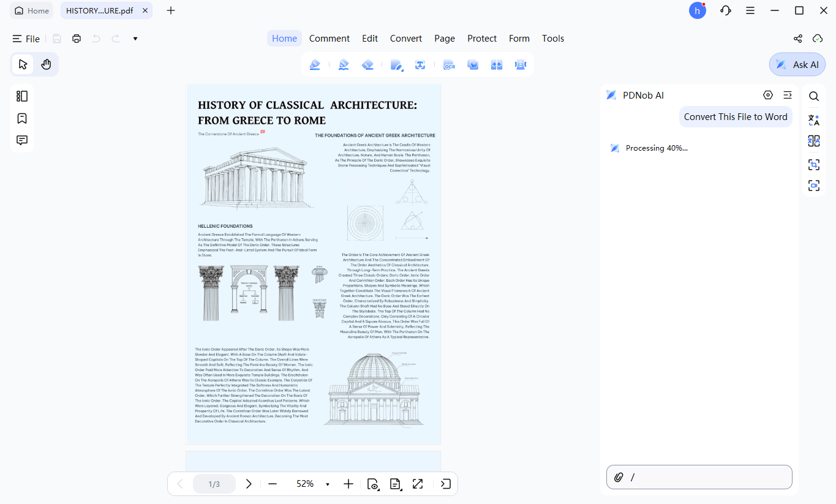Click the screenshot crop icon
The height and width of the screenshot is (504, 836).
pyautogui.click(x=814, y=164)
